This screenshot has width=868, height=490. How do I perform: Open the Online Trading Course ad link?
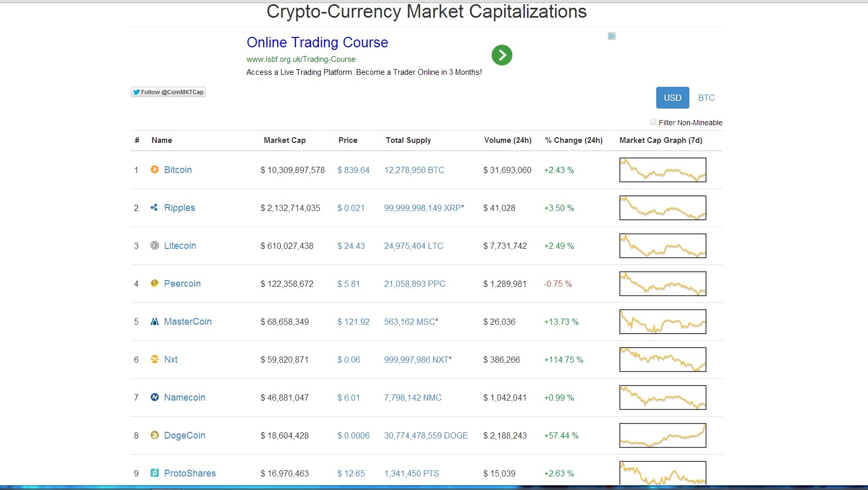coord(317,43)
